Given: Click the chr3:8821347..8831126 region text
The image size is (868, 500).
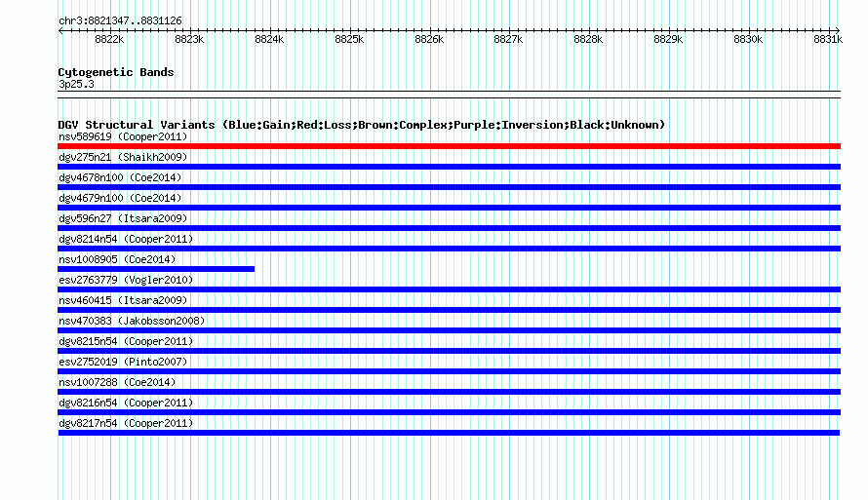Looking at the screenshot, I should click(120, 20).
